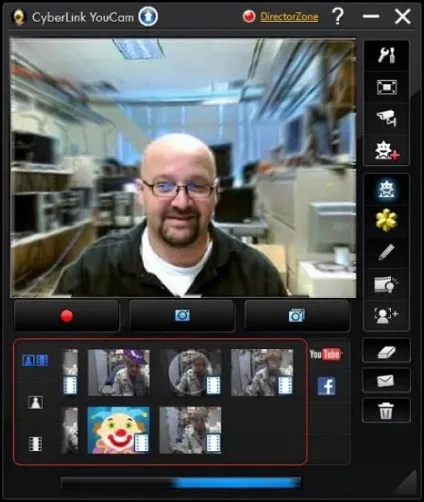Share to Facebook
The height and width of the screenshot is (502, 424).
tap(326, 386)
